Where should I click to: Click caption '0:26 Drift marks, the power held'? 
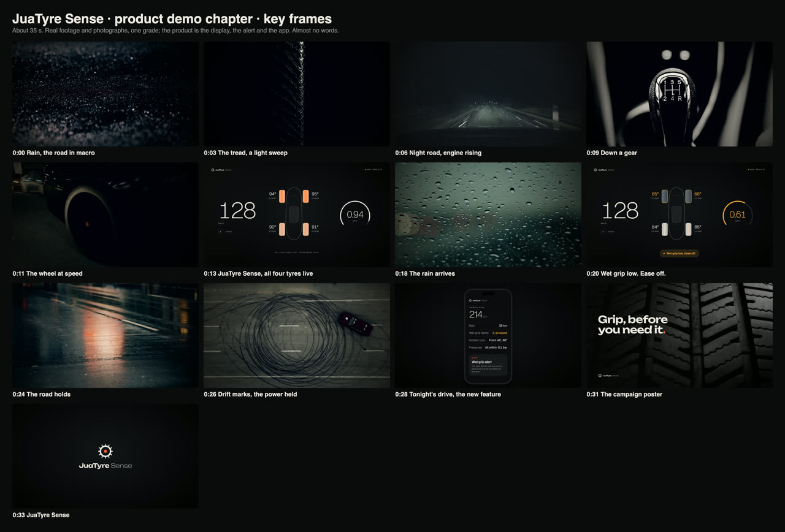point(250,394)
